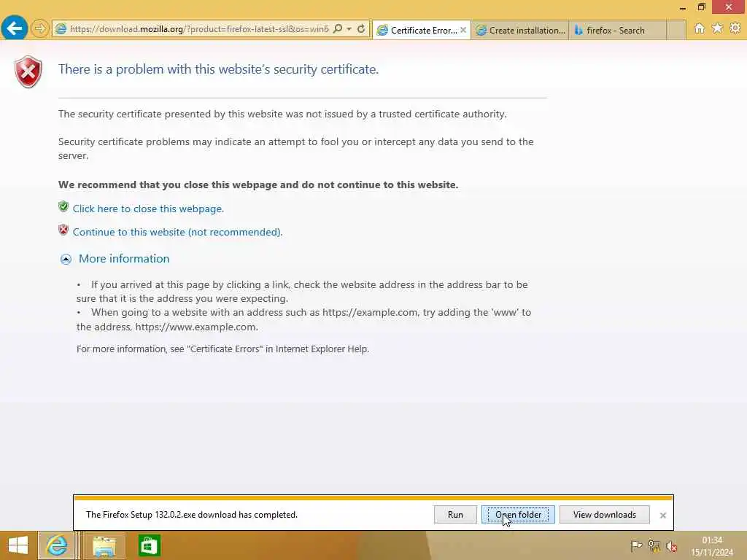
Task: Click 'Continue to this website (not recommended)'
Action: point(177,232)
